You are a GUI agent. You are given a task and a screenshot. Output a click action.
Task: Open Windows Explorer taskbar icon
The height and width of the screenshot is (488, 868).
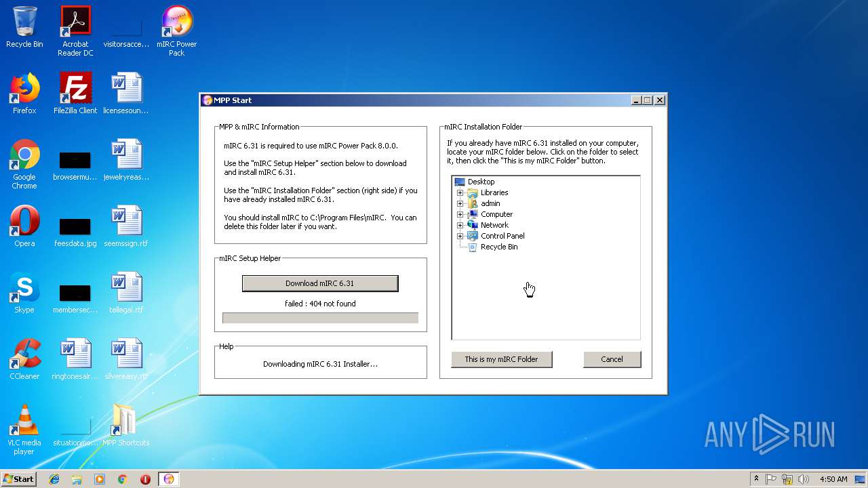pyautogui.click(x=77, y=479)
